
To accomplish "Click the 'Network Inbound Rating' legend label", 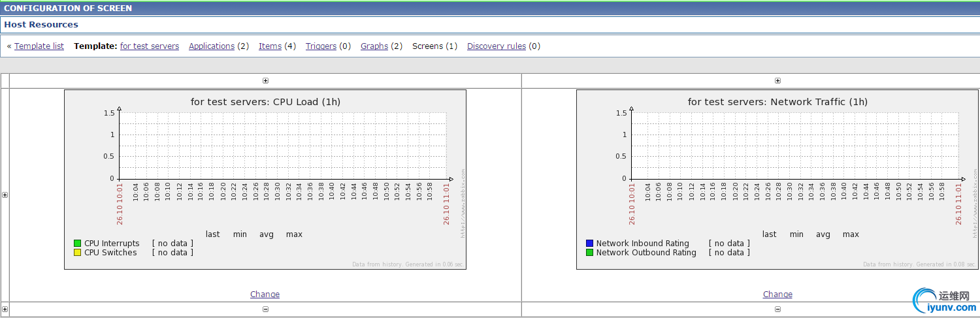I will point(643,244).
